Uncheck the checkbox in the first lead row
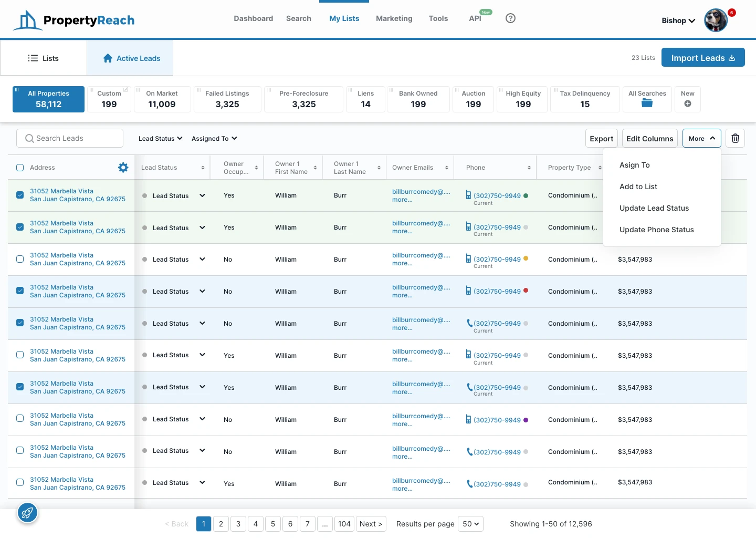Screen dimensions: 756x538 coord(20,195)
